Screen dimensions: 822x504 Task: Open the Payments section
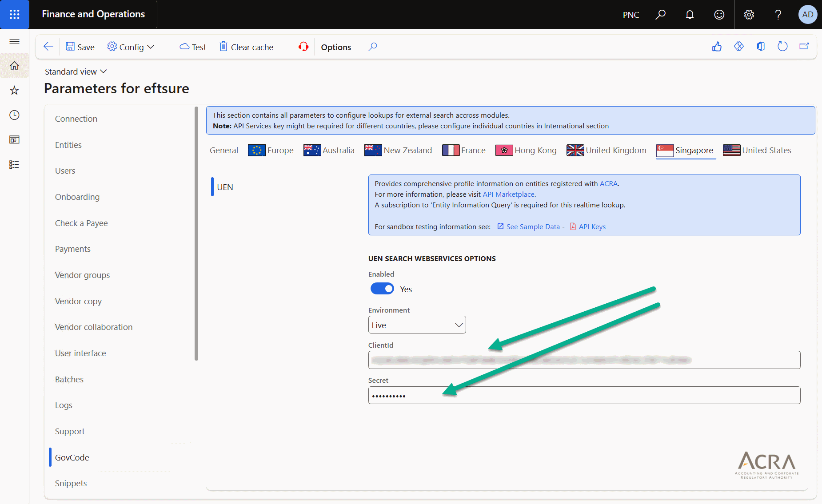[x=73, y=249]
